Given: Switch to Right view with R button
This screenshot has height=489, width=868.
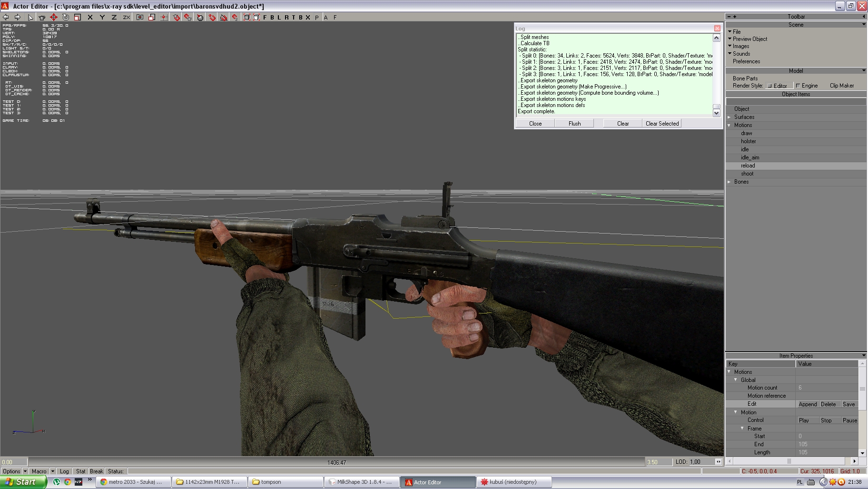Looking at the screenshot, I should point(286,17).
